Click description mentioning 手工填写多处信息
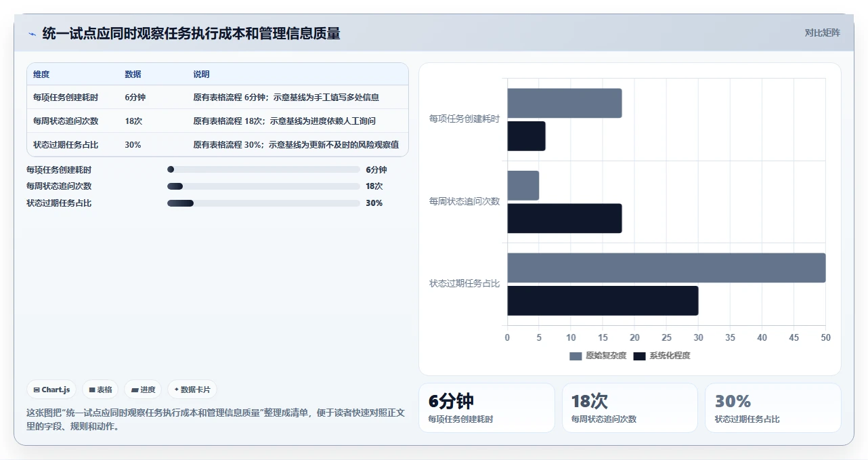Image resolution: width=868 pixels, height=460 pixels. pos(286,98)
